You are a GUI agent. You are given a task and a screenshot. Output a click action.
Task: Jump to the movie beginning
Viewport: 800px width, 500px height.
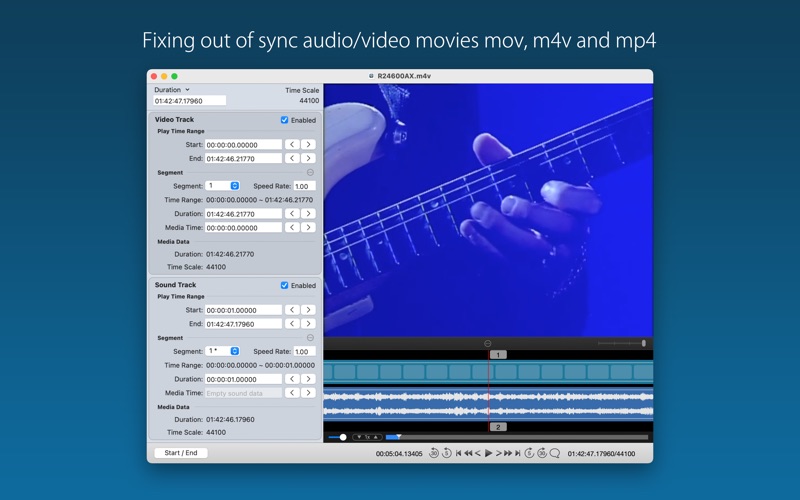pyautogui.click(x=458, y=453)
